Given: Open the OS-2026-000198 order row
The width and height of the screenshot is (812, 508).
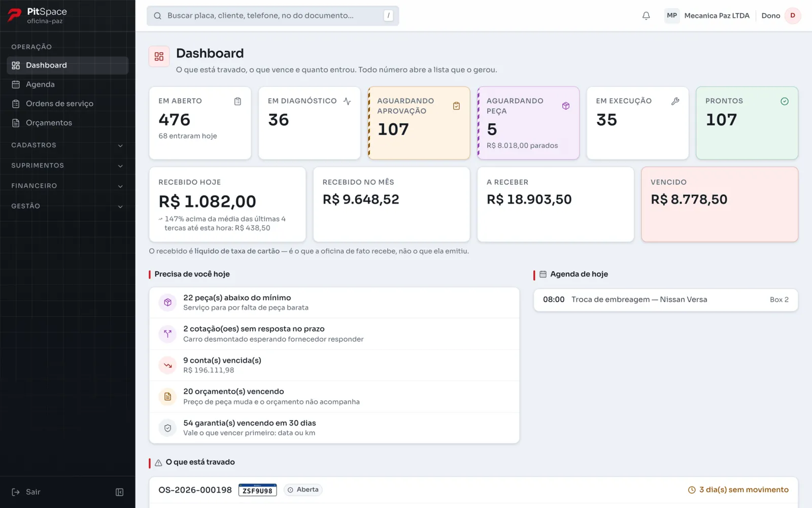Looking at the screenshot, I should [473, 490].
